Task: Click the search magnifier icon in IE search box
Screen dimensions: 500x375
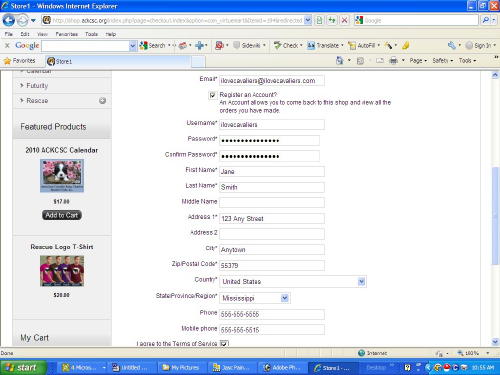Action: (x=486, y=20)
